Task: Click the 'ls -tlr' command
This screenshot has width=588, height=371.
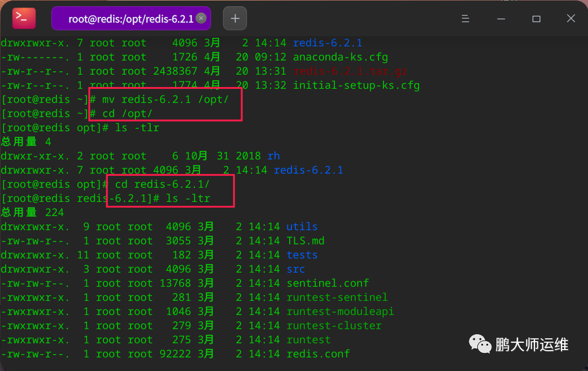Action: click(x=137, y=128)
